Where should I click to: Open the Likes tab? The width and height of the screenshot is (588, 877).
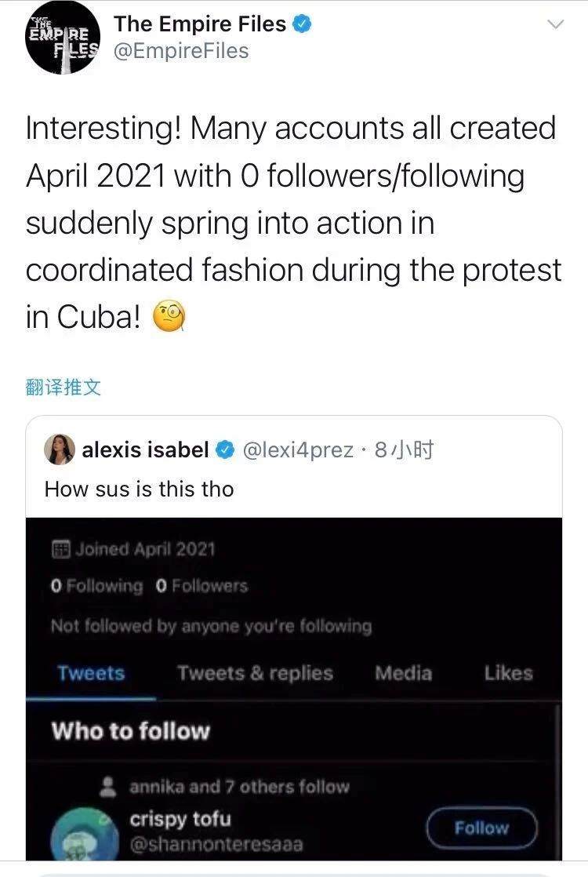coord(508,673)
